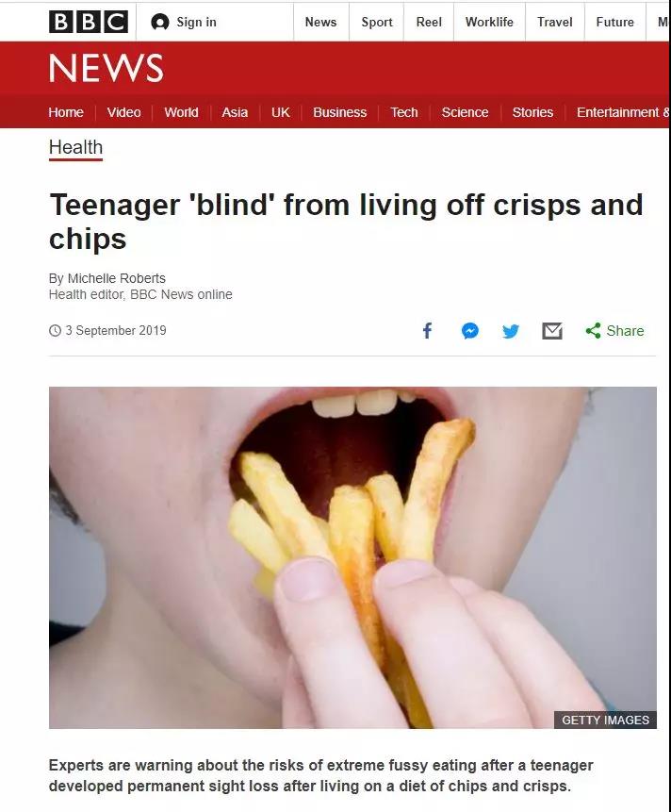Open Business news section
The height and width of the screenshot is (812, 671).
click(x=339, y=112)
